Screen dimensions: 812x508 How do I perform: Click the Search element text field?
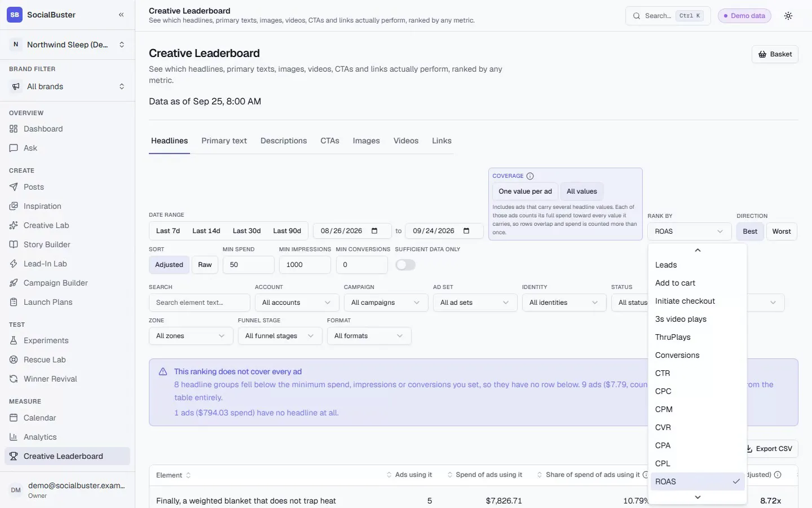tap(200, 303)
